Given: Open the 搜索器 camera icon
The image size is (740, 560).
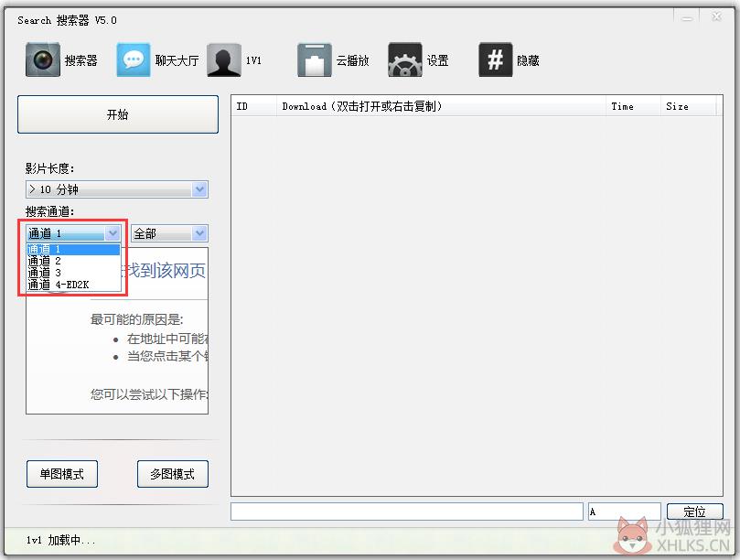Looking at the screenshot, I should (43, 59).
